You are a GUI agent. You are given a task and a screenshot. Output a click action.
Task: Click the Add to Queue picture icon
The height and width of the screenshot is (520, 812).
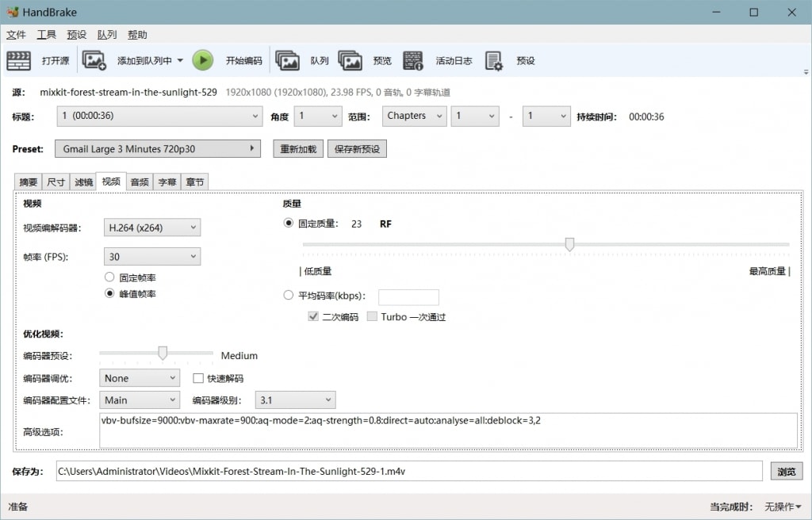[94, 60]
